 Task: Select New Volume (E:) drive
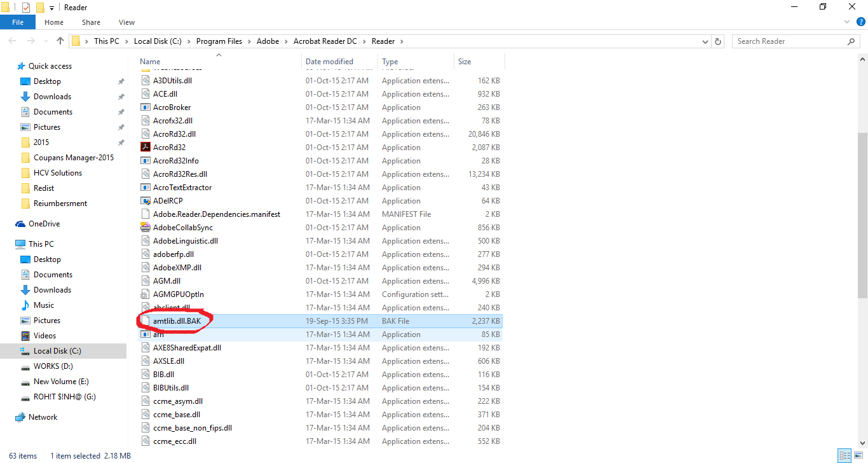click(x=61, y=382)
